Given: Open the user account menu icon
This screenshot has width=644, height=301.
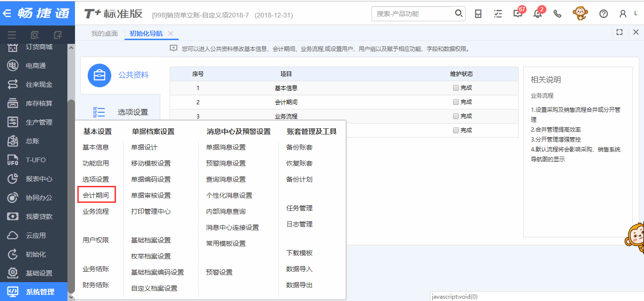Looking at the screenshot, I should pyautogui.click(x=623, y=14).
